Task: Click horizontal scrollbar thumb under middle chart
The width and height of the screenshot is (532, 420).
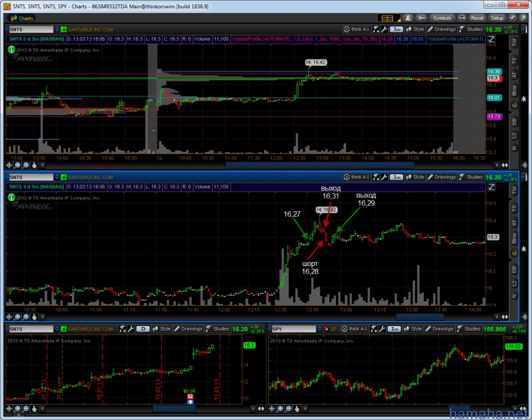Action: [420, 317]
